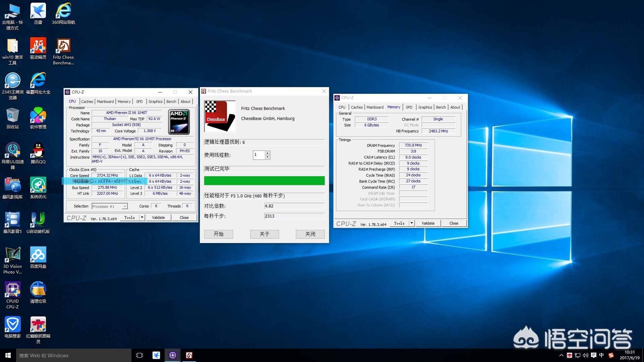Viewport: 644px width, 362px height.
Task: Open the Fritz Chess Benchmark desktop icon
Action: (x=63, y=51)
